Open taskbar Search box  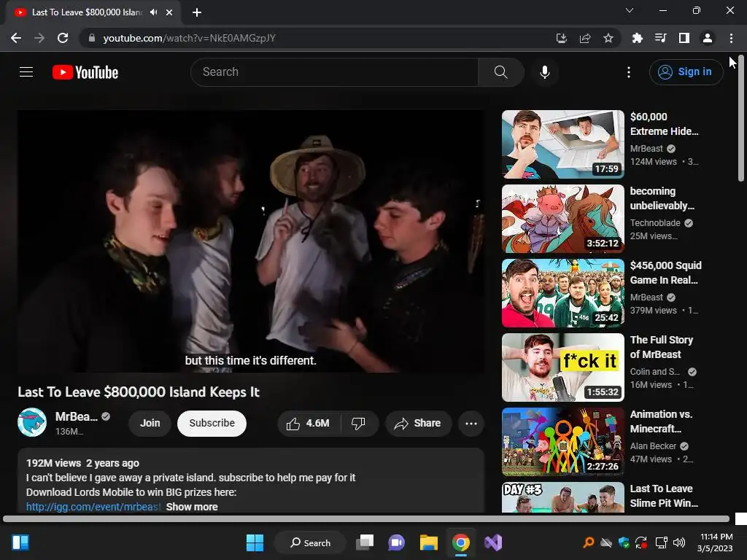pyautogui.click(x=311, y=542)
